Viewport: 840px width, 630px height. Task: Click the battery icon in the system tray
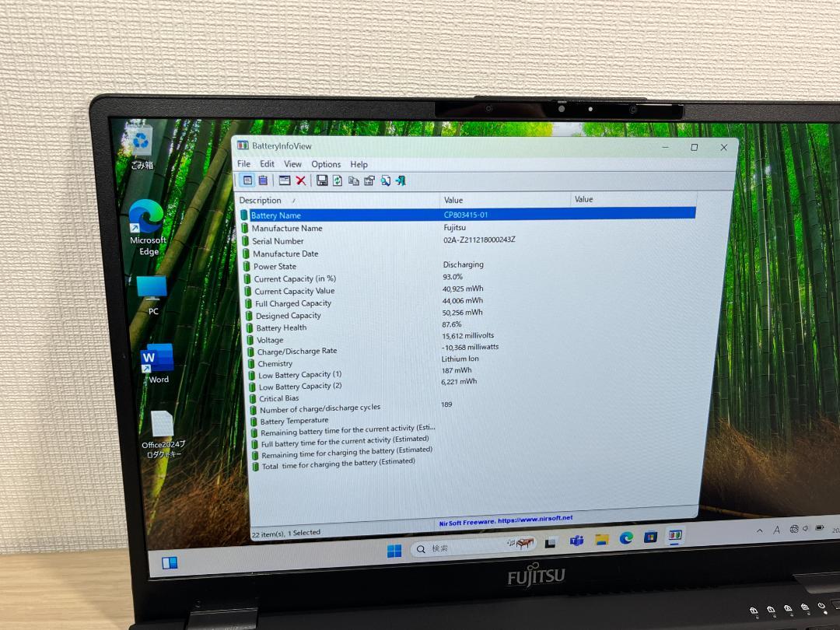click(819, 528)
